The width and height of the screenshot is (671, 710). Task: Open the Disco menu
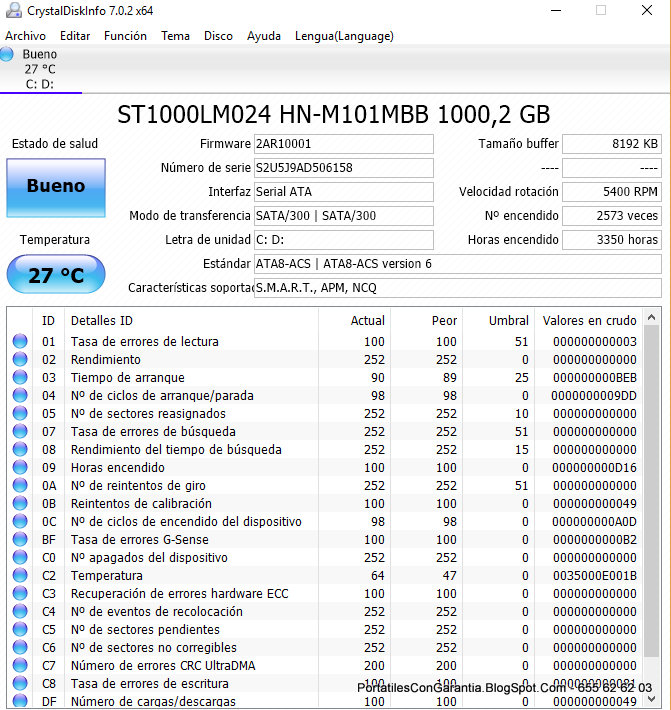tap(218, 36)
